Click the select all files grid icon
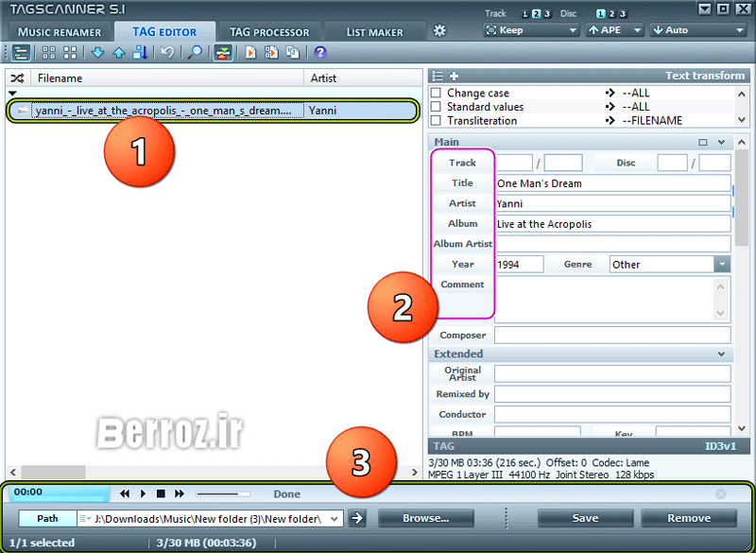This screenshot has width=756, height=553. 49,53
